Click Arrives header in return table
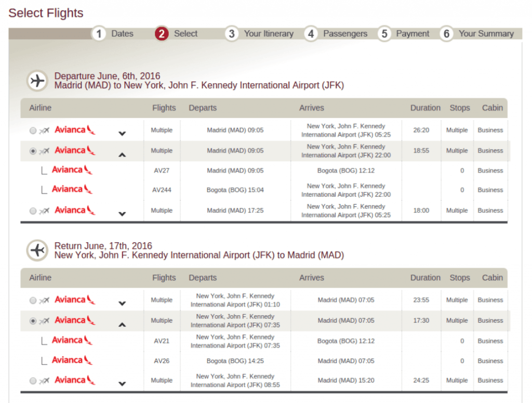This screenshot has height=403, width=532. (x=312, y=277)
